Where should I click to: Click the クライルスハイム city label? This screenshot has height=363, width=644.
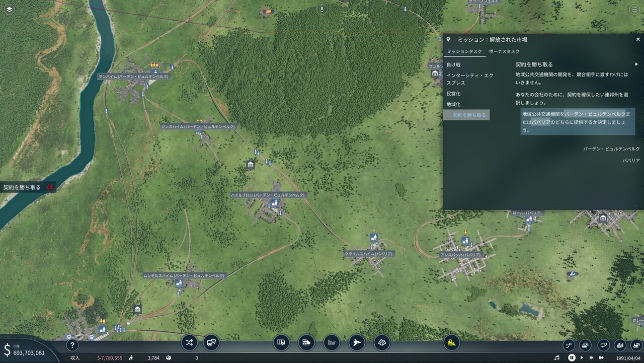(x=369, y=254)
